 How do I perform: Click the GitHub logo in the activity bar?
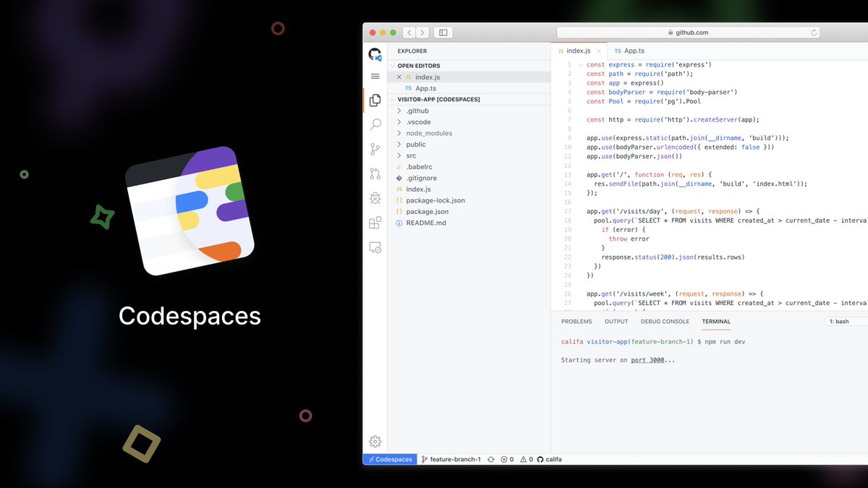[375, 53]
